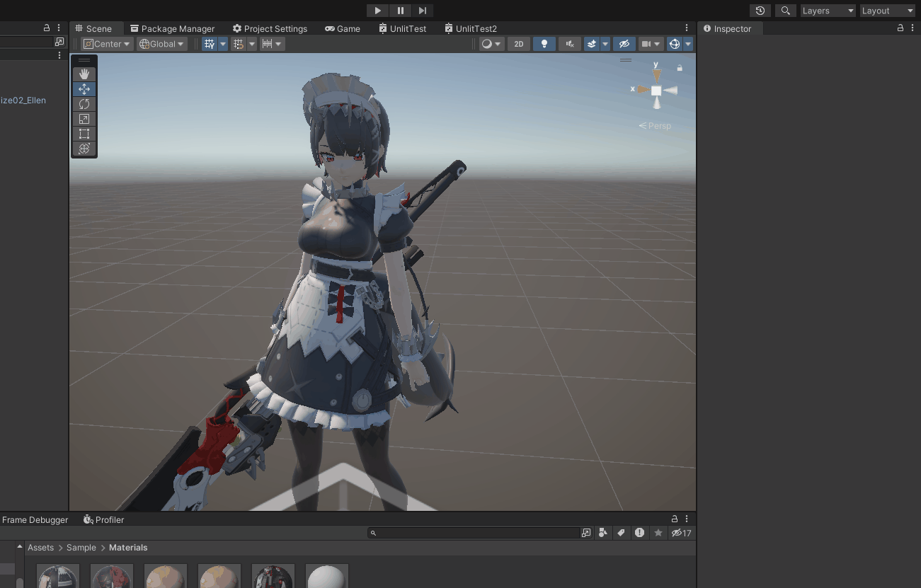Toggle scene effects (skybox, fog)

pyautogui.click(x=592, y=44)
